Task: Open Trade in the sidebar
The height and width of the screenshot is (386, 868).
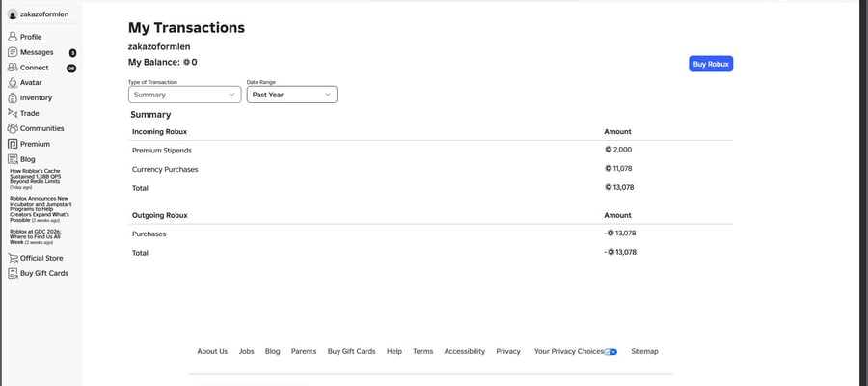Action: [x=29, y=113]
